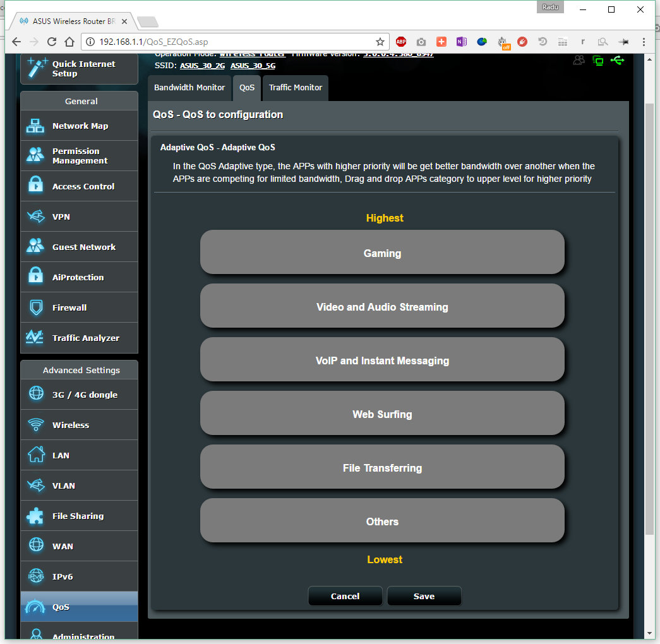The image size is (660, 644).
Task: Open the Traffic Analyzer icon
Action: click(x=35, y=338)
